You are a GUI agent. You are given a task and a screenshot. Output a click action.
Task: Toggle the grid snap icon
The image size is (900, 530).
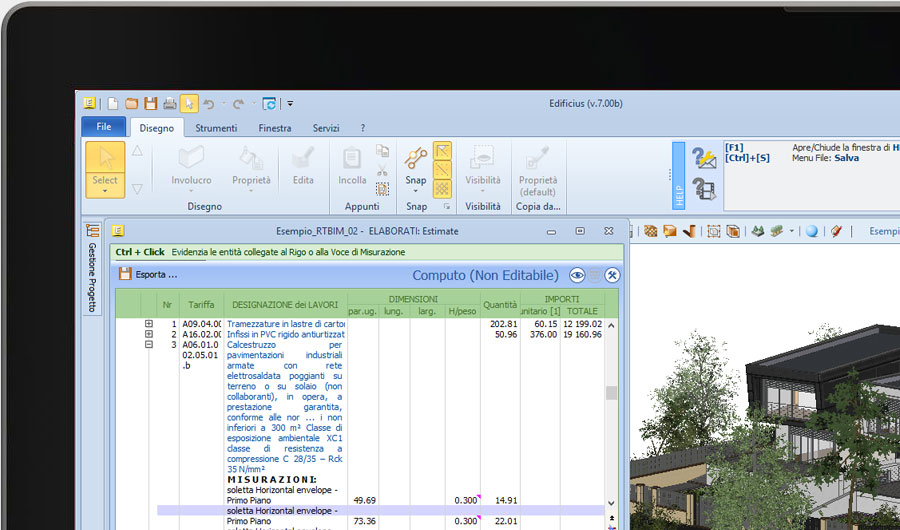(x=442, y=189)
